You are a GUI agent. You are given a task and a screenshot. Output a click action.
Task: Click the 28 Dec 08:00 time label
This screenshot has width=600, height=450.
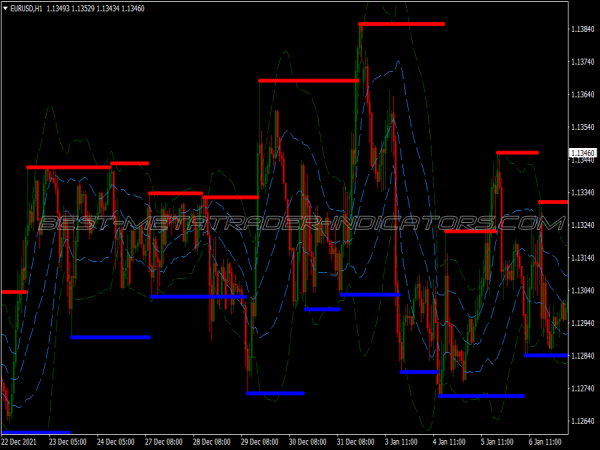click(x=212, y=442)
